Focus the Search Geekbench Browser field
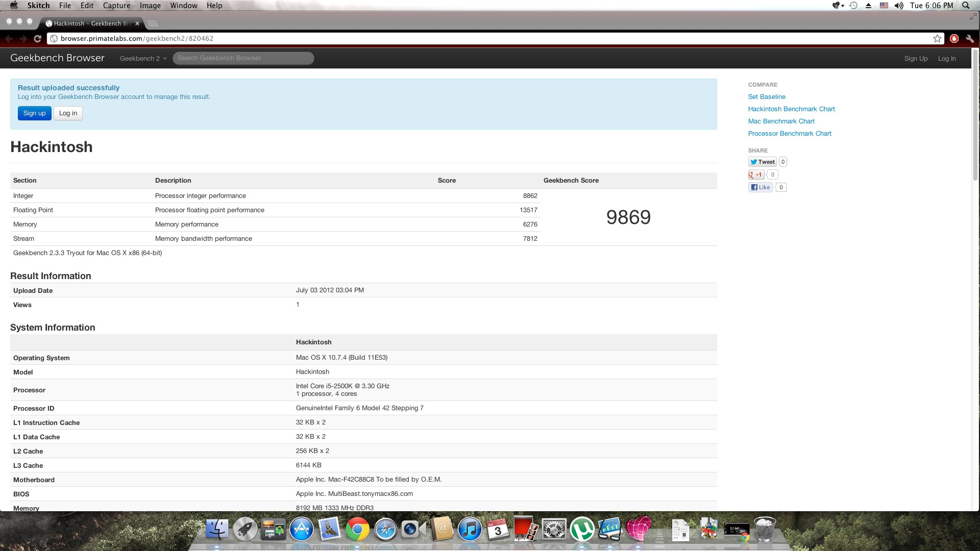Image resolution: width=980 pixels, height=551 pixels. point(243,58)
